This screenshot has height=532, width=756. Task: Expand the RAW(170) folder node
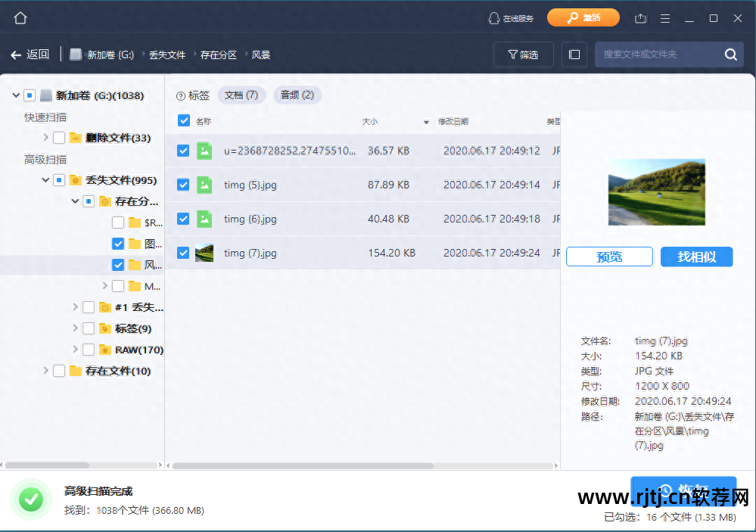tap(75, 350)
